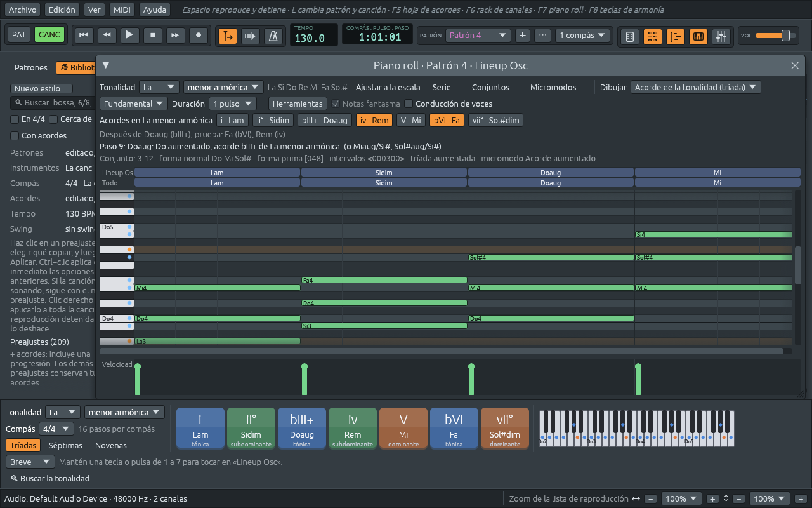Open the Archivo menu

coord(22,10)
